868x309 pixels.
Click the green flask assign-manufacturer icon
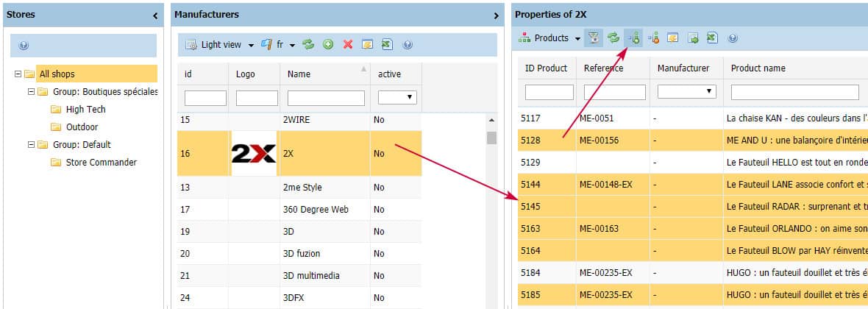click(633, 38)
